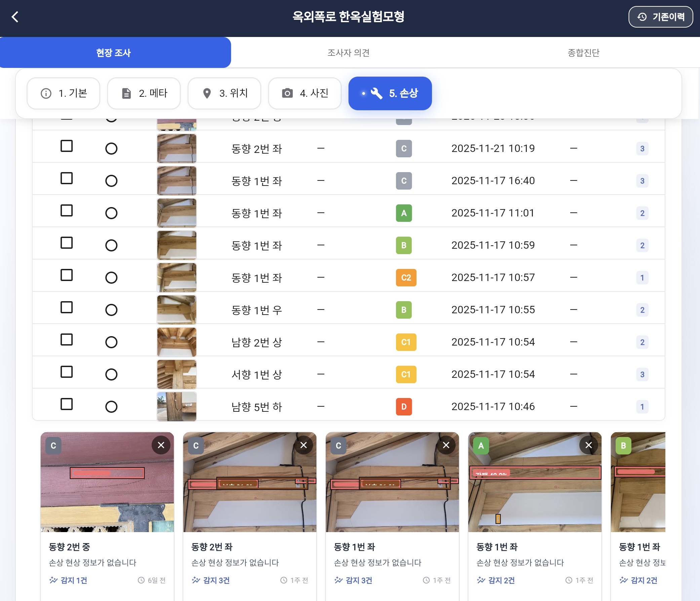Select step 3. 위치
This screenshot has height=601, width=700.
click(x=224, y=93)
